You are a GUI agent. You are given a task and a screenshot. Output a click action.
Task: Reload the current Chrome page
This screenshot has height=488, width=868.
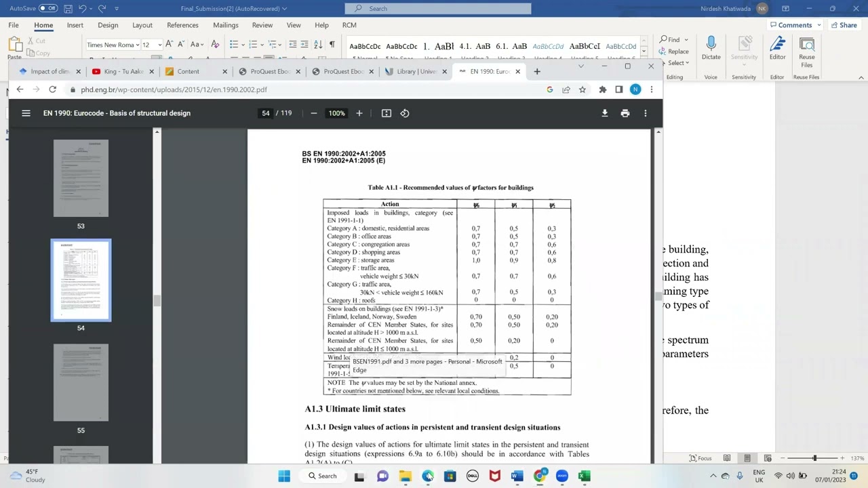(x=52, y=89)
